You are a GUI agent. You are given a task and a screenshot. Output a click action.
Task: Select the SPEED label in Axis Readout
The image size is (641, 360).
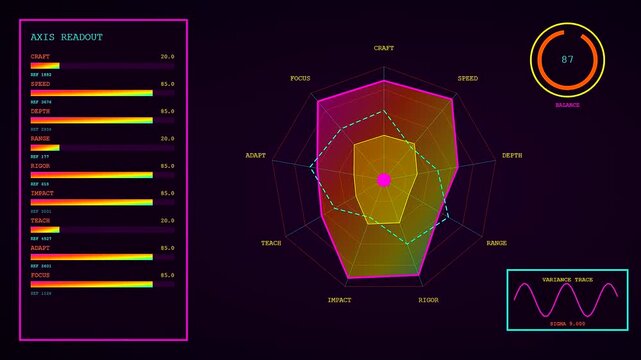coord(40,84)
